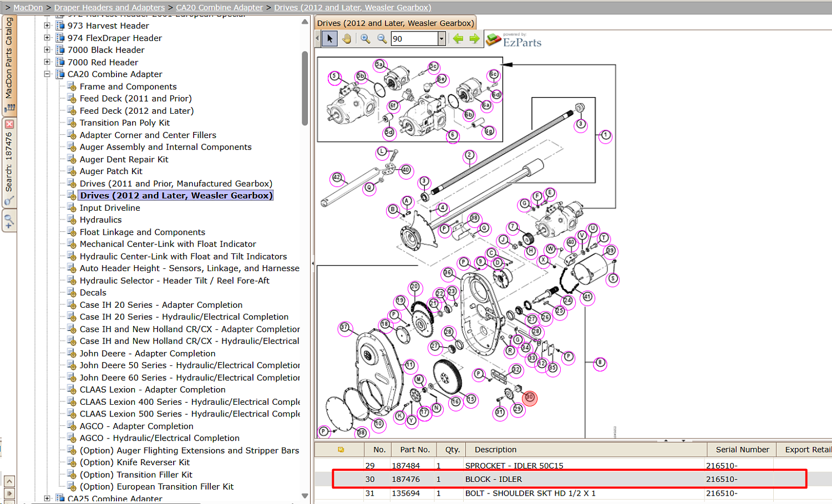This screenshot has width=832, height=504.
Task: Click callout 1 in the diagram
Action: point(606,135)
